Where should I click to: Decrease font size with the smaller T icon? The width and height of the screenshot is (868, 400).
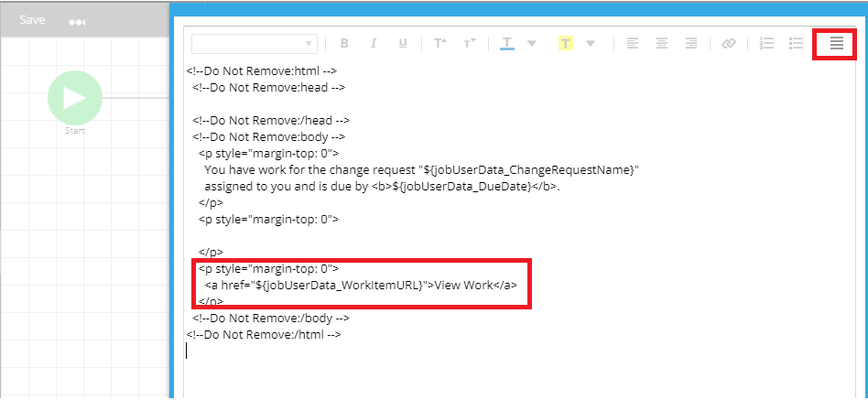click(469, 43)
